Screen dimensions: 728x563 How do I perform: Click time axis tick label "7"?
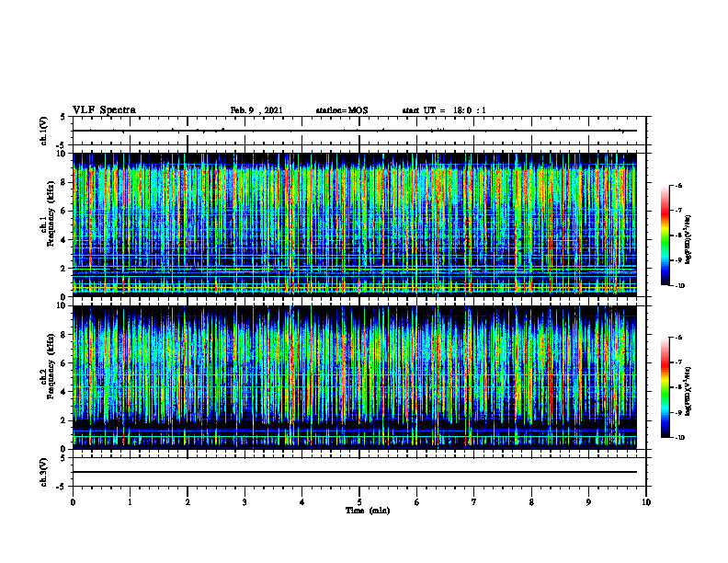coord(474,502)
